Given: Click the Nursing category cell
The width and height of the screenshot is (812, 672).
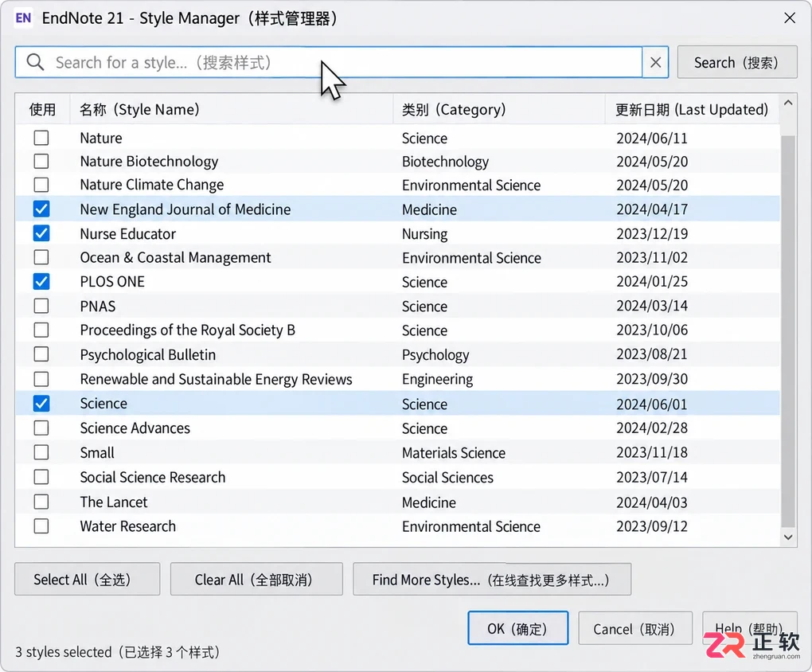Looking at the screenshot, I should (x=424, y=233).
